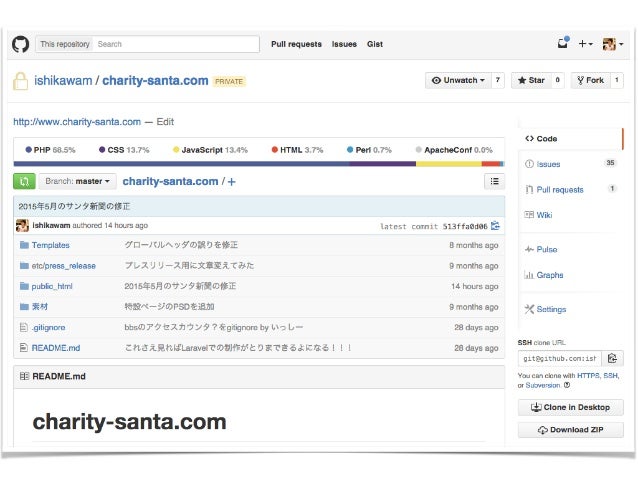This screenshot has height=479, width=638.
Task: Click the commit author avatar thumbnail
Action: point(22,225)
